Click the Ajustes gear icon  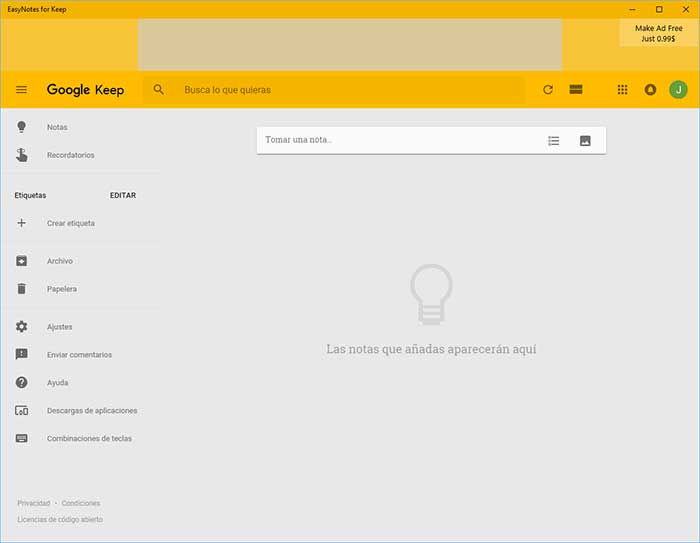(21, 327)
